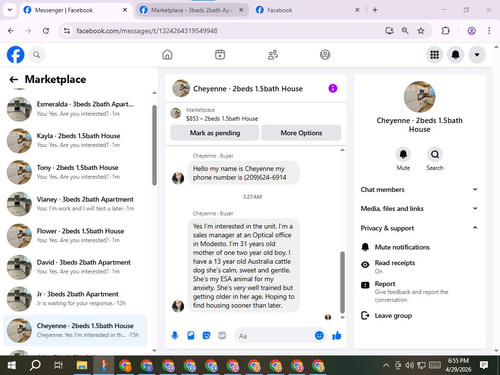Switch to the Marketplace 3beds 2bath tab
The height and width of the screenshot is (375, 500).
(x=191, y=10)
